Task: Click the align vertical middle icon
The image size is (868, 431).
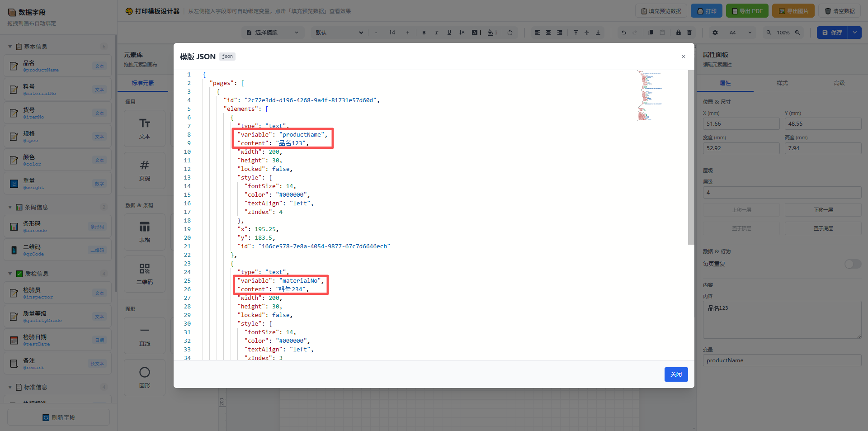Action: coord(587,33)
